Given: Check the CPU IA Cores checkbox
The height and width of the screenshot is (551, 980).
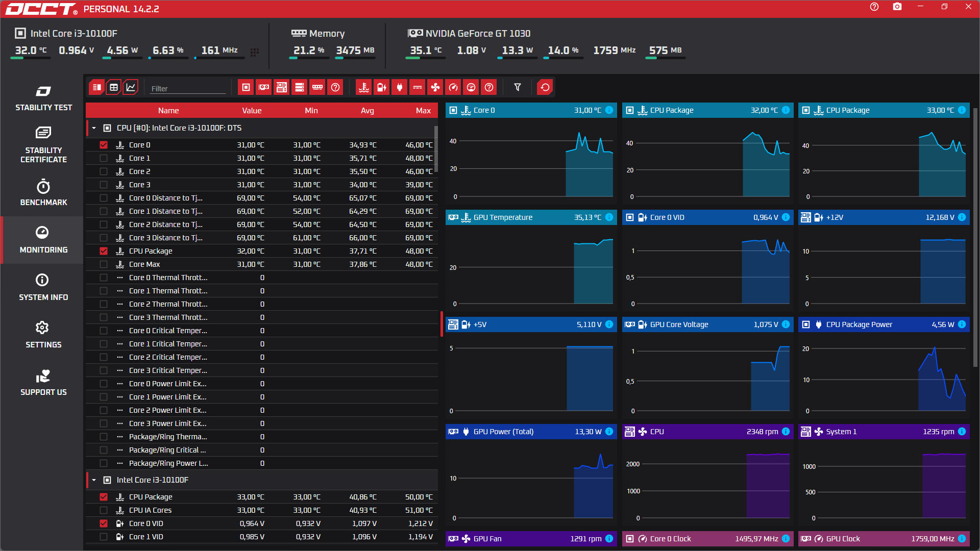Looking at the screenshot, I should [104, 510].
